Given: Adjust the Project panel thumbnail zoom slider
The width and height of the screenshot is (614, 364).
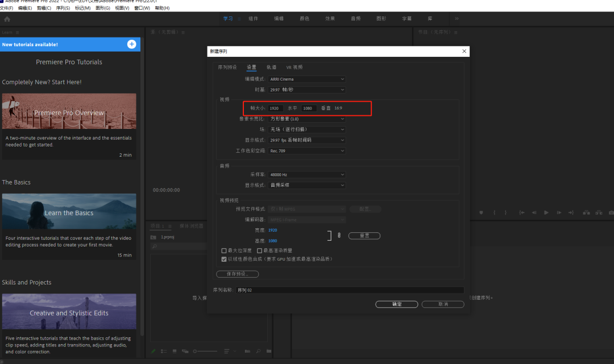Looking at the screenshot, I should pyautogui.click(x=205, y=351).
